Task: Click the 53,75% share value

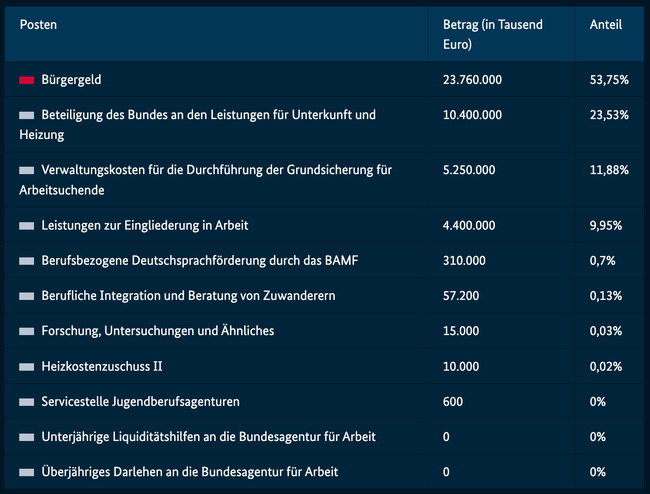Action: click(609, 79)
